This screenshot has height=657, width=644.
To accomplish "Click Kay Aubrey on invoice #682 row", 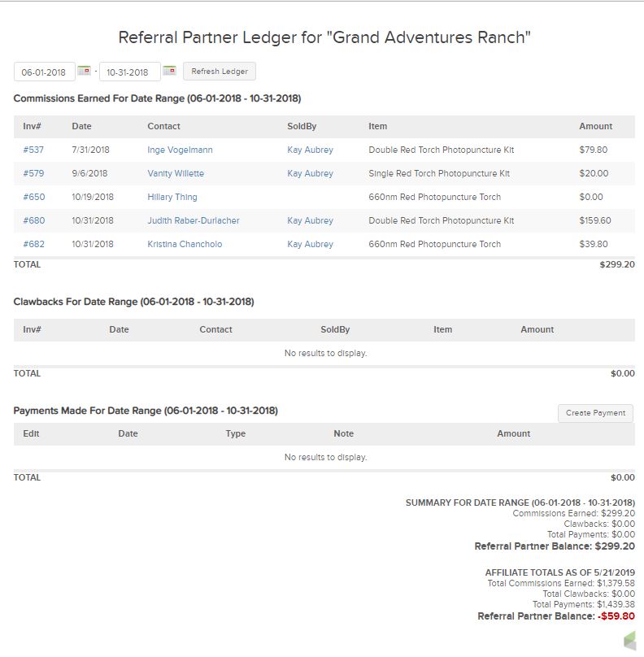I will coord(310,244).
